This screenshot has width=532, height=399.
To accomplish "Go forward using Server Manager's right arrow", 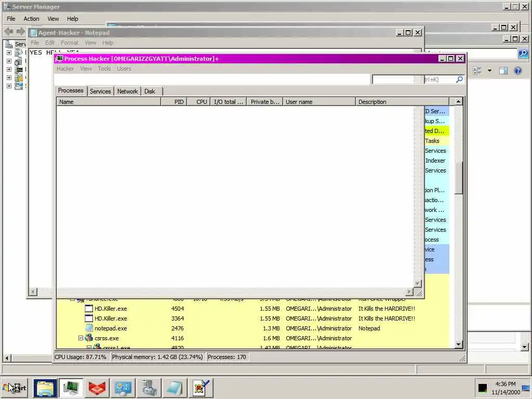I will [x=21, y=31].
